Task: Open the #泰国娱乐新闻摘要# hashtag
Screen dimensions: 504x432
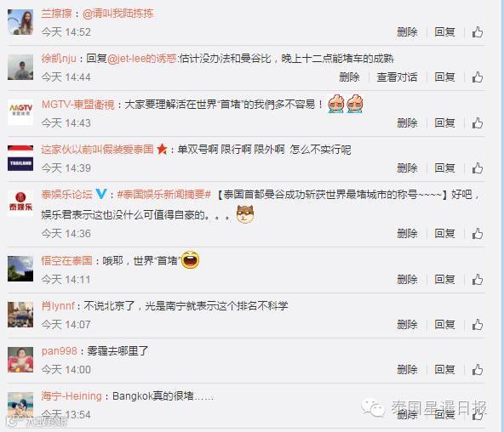Action: [164, 194]
